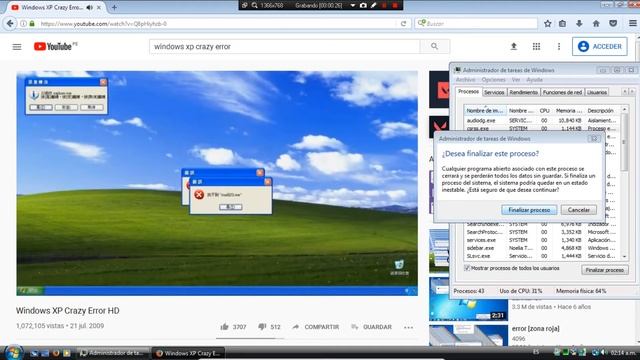This screenshot has width=640, height=360.
Task: Click the ACCEDER sign-in button
Action: [600, 47]
